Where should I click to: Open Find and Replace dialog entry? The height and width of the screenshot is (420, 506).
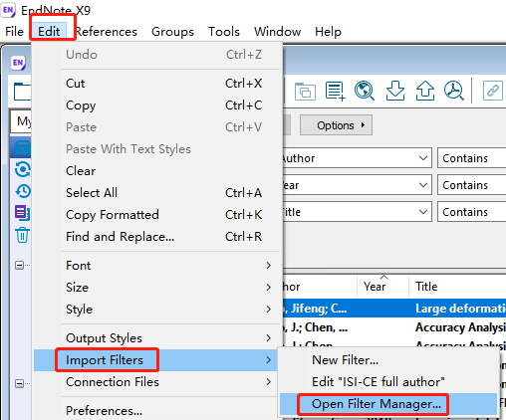click(156, 237)
